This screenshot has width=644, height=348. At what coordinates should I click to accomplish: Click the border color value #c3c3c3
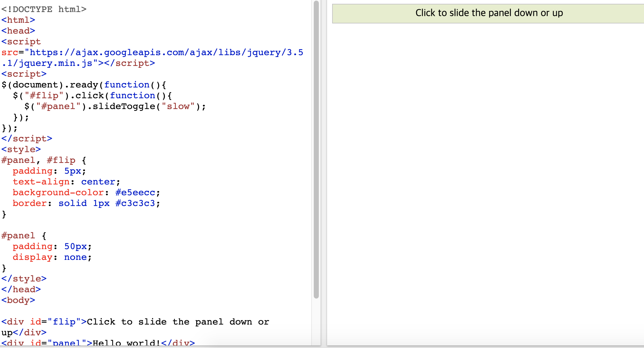tap(135, 203)
